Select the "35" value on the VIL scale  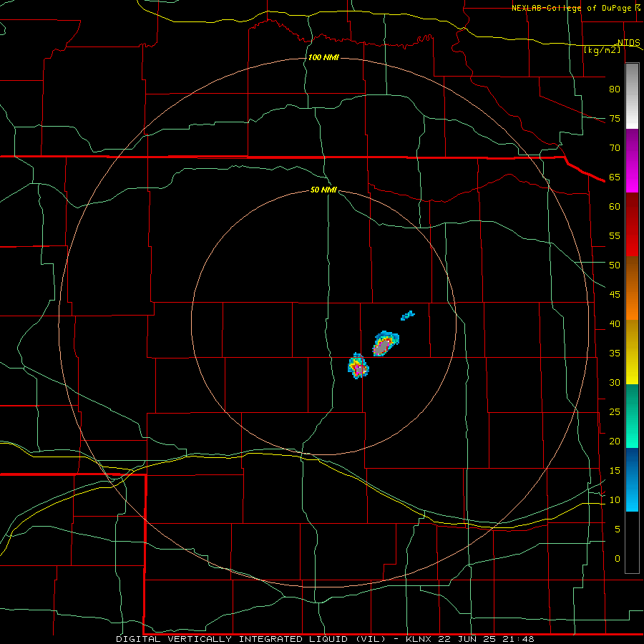click(615, 353)
